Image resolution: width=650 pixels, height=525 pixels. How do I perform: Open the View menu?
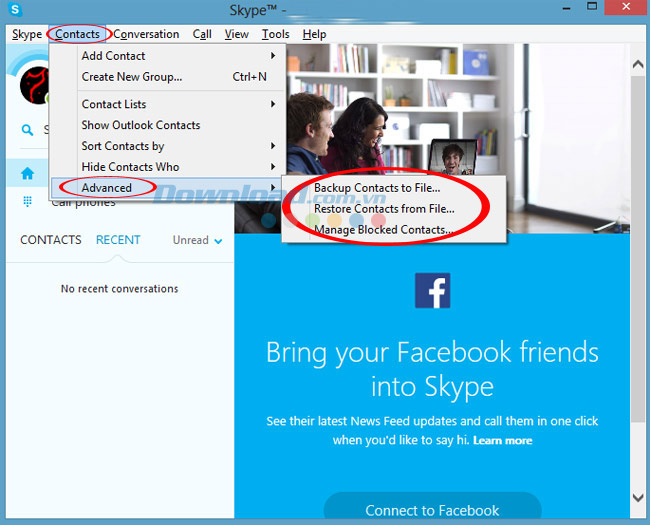[x=236, y=34]
